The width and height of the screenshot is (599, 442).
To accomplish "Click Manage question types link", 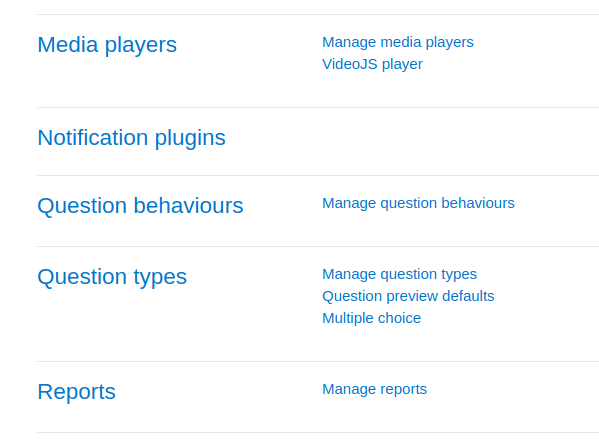I will point(399,274).
